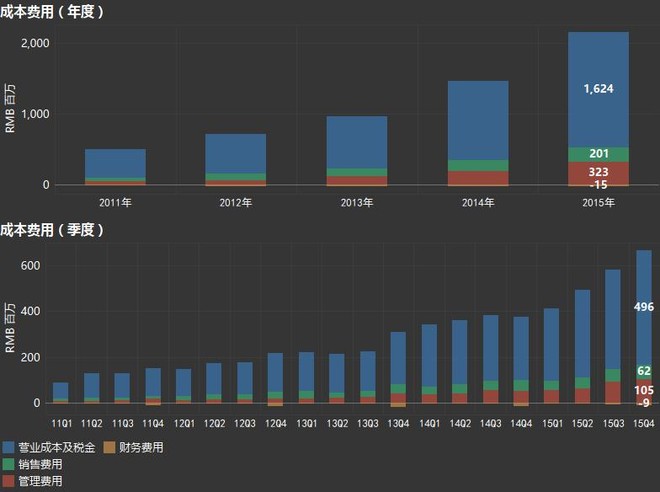Toggle the 财务费用 legend label

click(x=141, y=447)
